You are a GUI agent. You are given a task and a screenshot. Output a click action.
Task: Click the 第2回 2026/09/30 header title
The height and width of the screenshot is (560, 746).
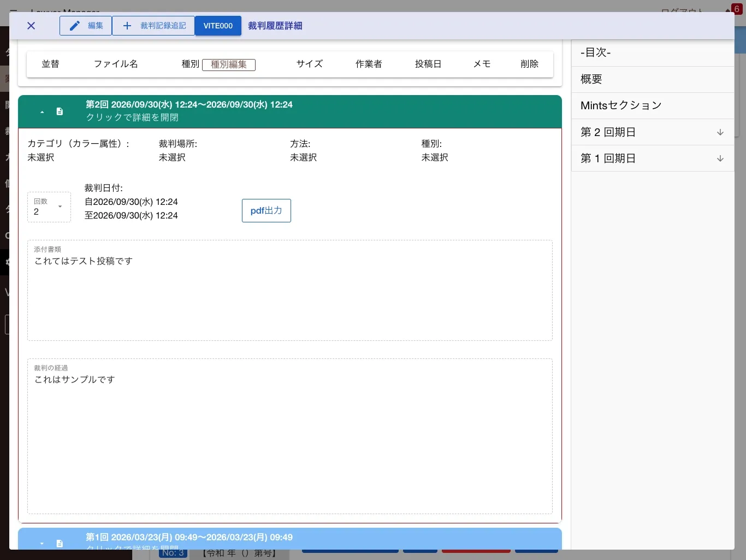(x=189, y=104)
